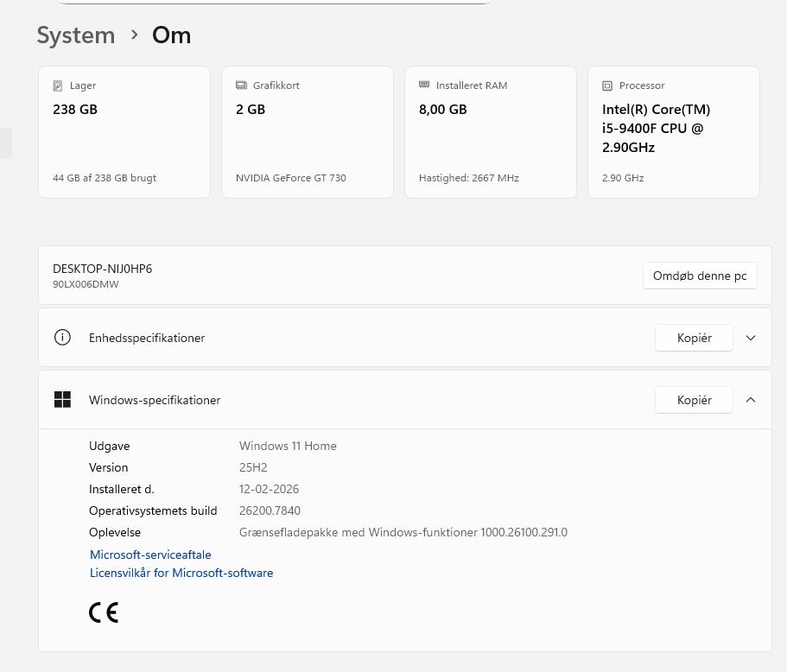Click the Windows logo beside Windows-specifikationer

(x=62, y=400)
